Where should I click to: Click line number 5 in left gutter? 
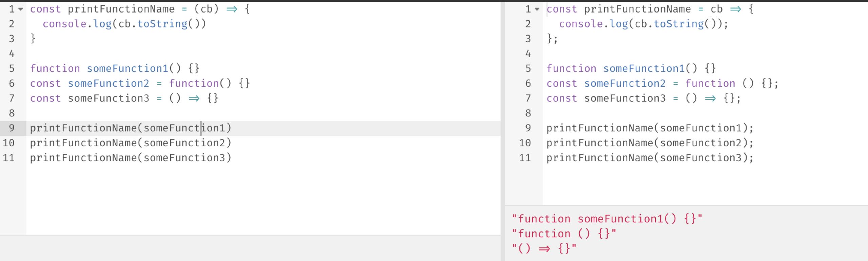[x=12, y=68]
